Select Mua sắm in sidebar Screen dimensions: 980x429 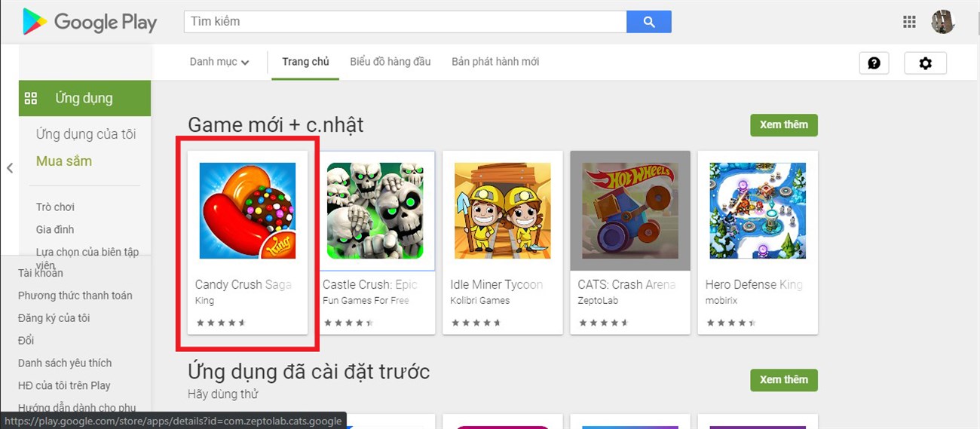[x=64, y=161]
